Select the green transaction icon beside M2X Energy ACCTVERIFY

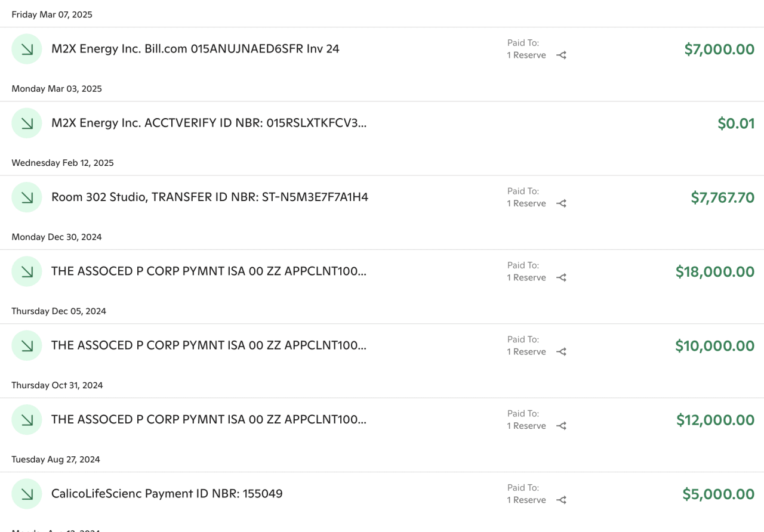[26, 122]
